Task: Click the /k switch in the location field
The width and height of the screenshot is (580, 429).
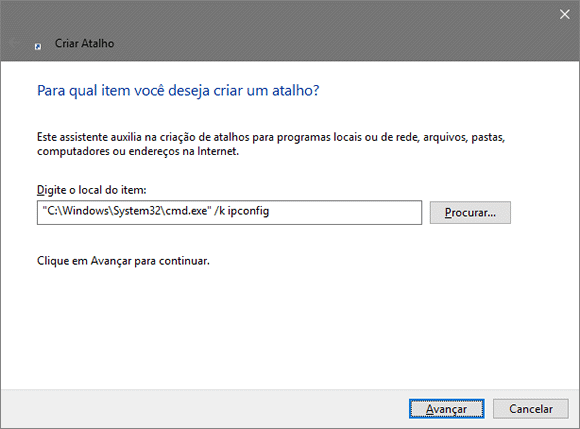Action: pos(219,211)
